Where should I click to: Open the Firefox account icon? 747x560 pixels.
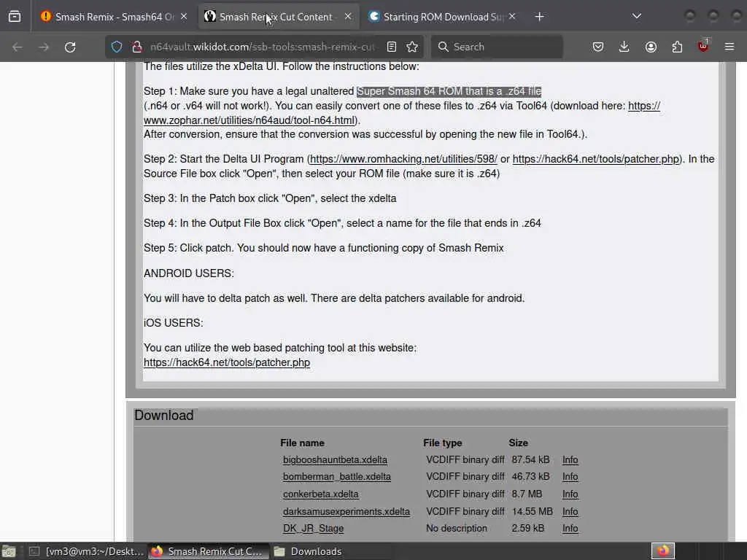point(651,47)
